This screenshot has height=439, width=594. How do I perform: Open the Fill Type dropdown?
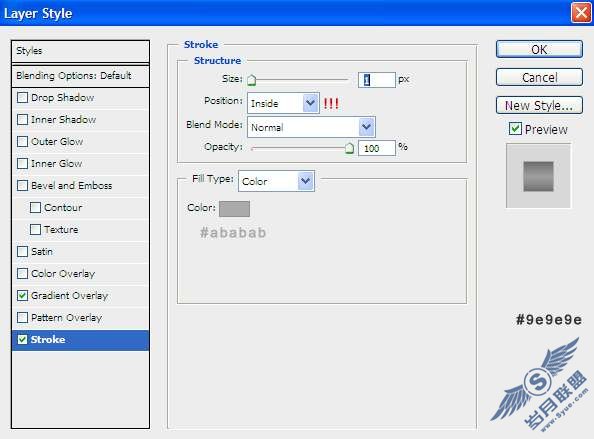(276, 181)
